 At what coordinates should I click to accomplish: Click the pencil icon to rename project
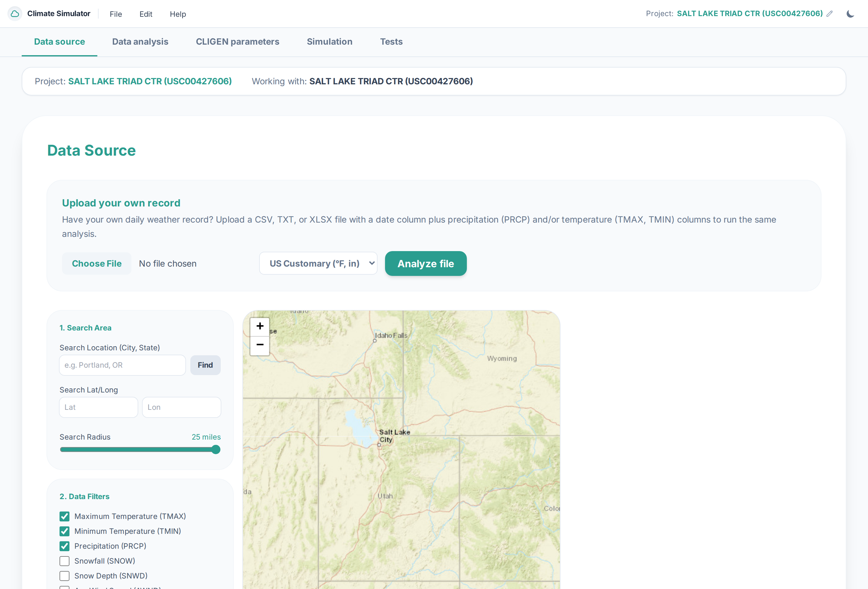point(830,14)
